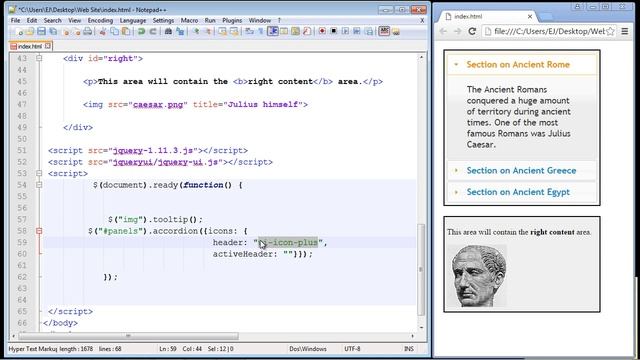Open Find with the binoculars icon

click(168, 31)
